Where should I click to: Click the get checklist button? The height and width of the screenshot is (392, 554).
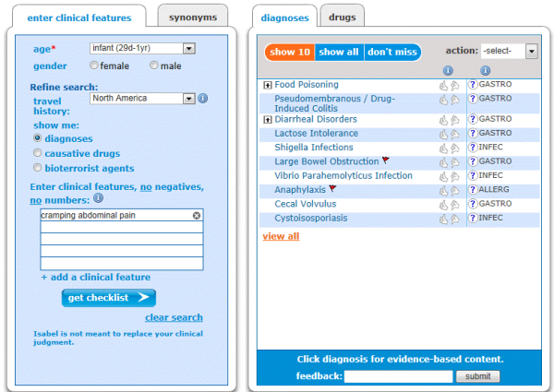(108, 298)
